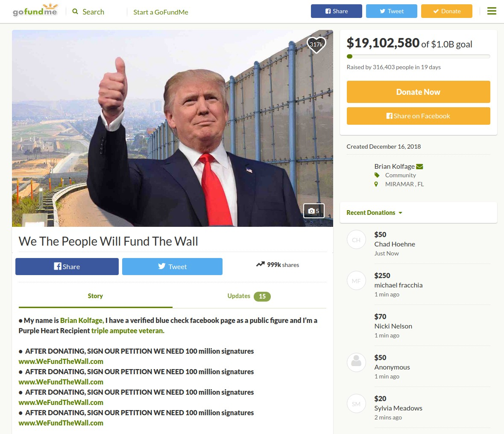The image size is (504, 434).
Task: Switch to the Updates tab
Action: (249, 296)
